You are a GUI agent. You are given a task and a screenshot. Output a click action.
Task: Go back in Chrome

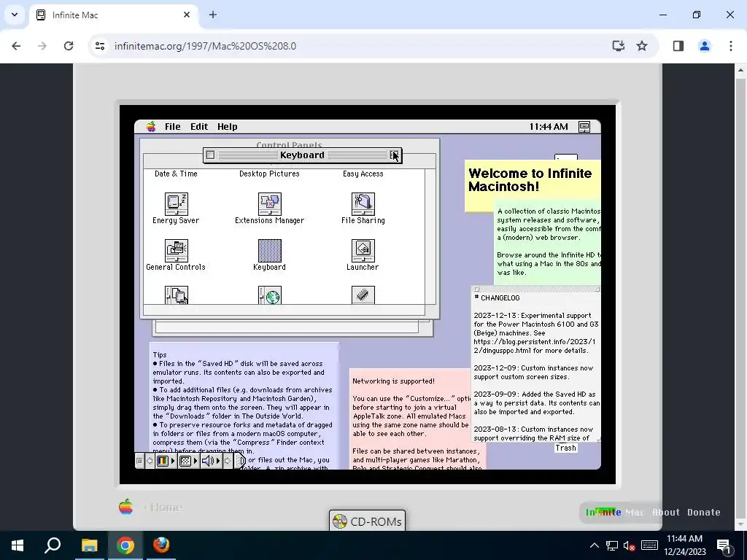click(16, 46)
